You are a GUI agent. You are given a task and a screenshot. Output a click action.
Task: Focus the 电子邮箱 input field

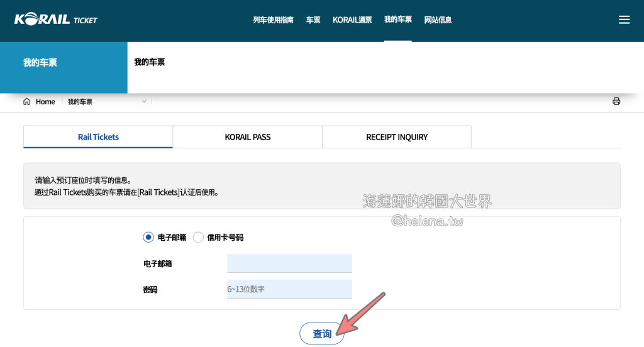289,263
